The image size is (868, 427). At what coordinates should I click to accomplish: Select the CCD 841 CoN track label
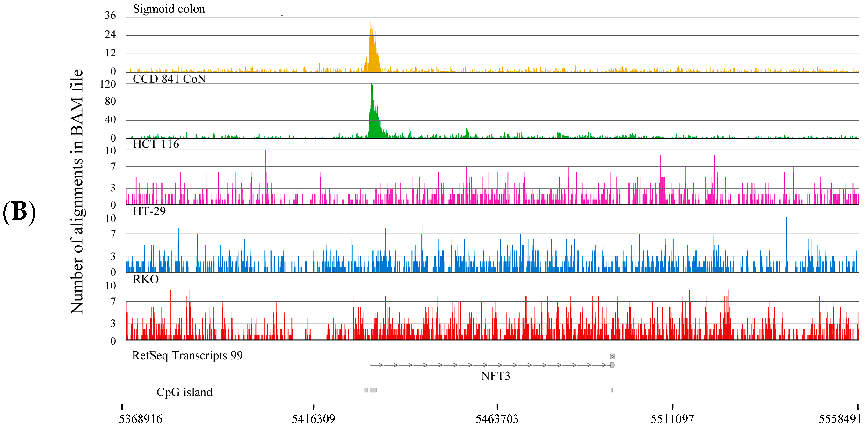pyautogui.click(x=170, y=79)
